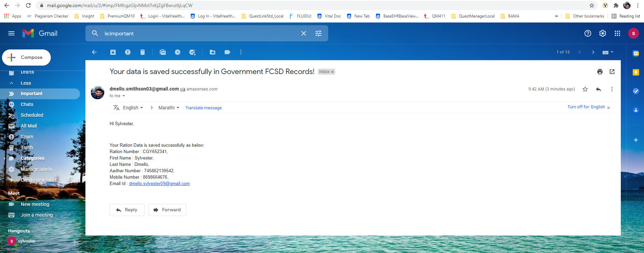Click the search magnifier icon
The image size is (644, 253).
[95, 33]
